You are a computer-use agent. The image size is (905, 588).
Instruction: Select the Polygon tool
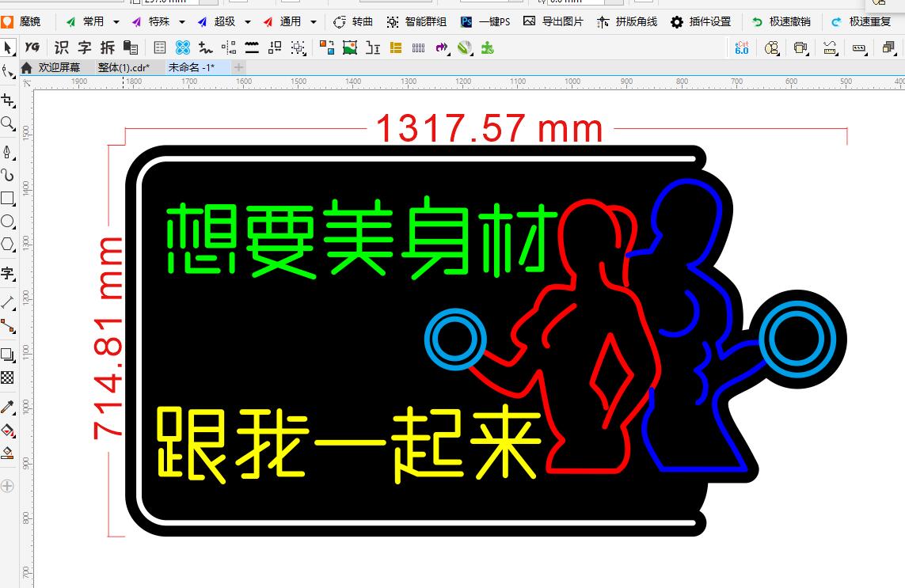7,244
